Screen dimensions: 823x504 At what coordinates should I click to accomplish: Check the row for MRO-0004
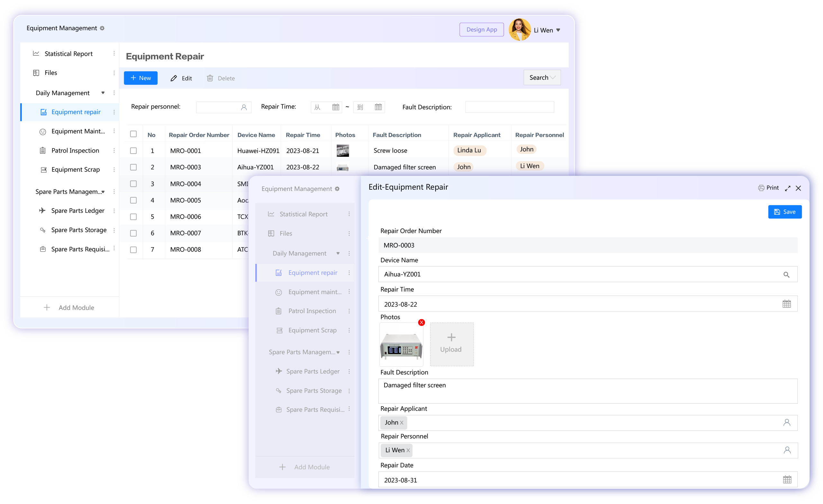point(133,184)
